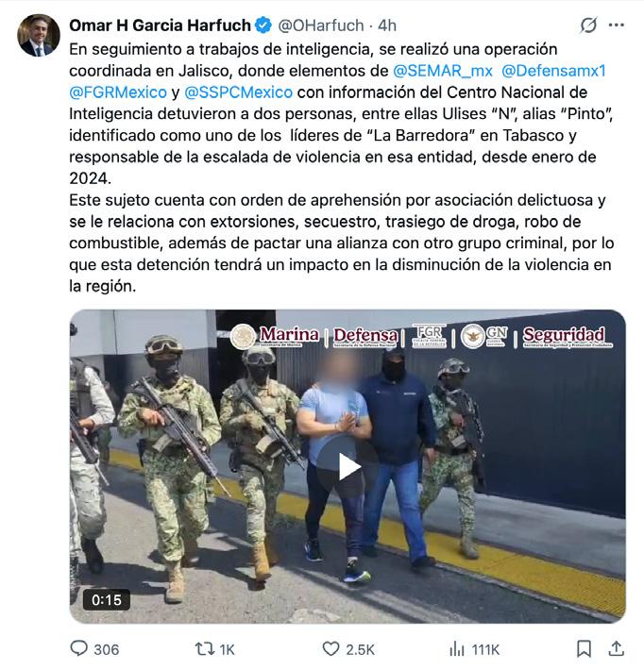Open the @Defensamx1 mention link

coord(553,71)
